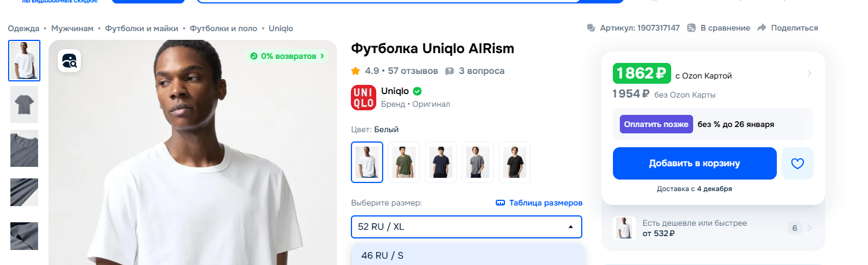Click the visual search icon on product photo

pos(69,61)
